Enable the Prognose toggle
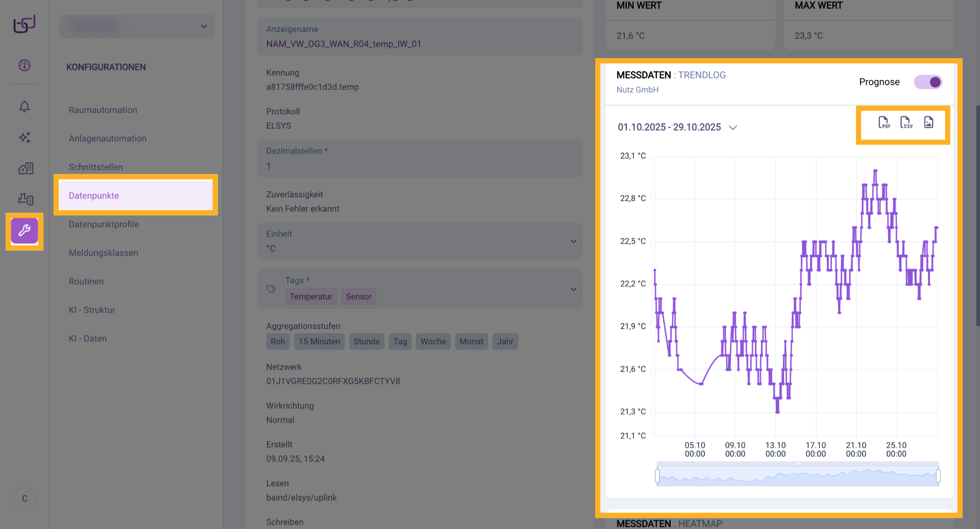Image resolution: width=980 pixels, height=529 pixels. [x=928, y=82]
